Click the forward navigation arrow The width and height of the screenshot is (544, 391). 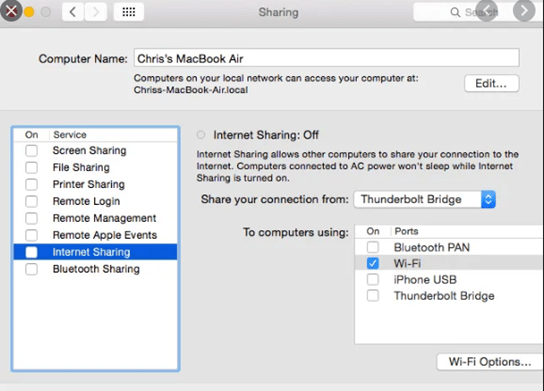coord(95,12)
